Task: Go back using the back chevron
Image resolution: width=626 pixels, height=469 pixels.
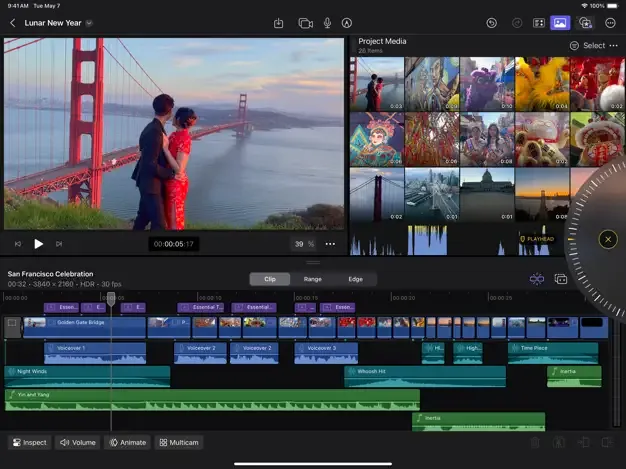Action: pos(13,23)
